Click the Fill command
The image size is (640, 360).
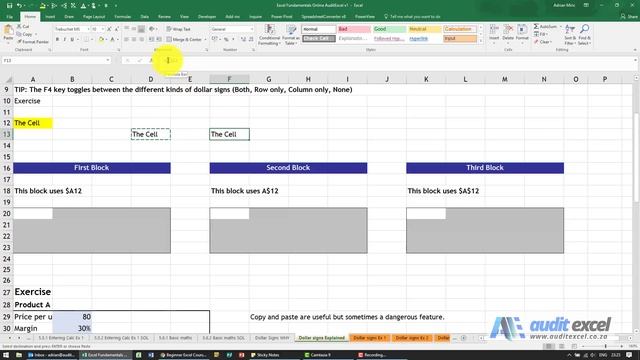click(x=541, y=34)
